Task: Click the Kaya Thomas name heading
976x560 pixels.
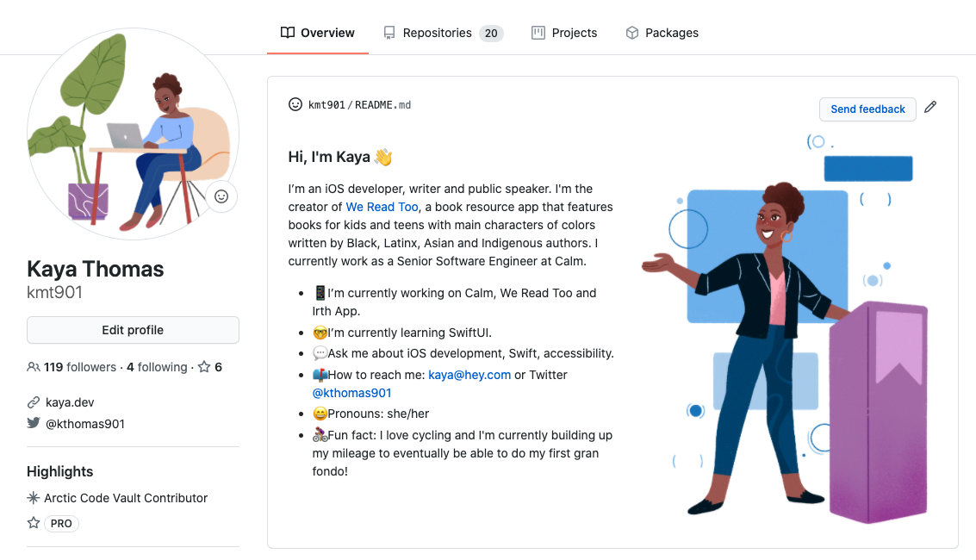Action: pyautogui.click(x=96, y=269)
